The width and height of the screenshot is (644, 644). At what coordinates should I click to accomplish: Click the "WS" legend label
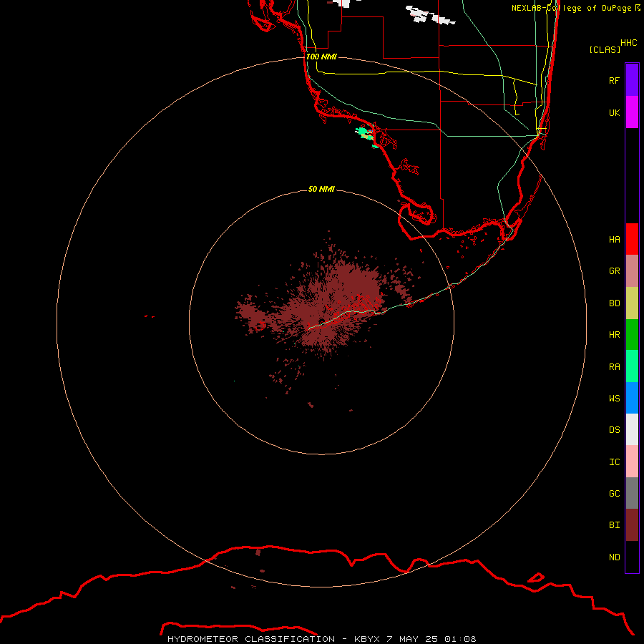614,398
